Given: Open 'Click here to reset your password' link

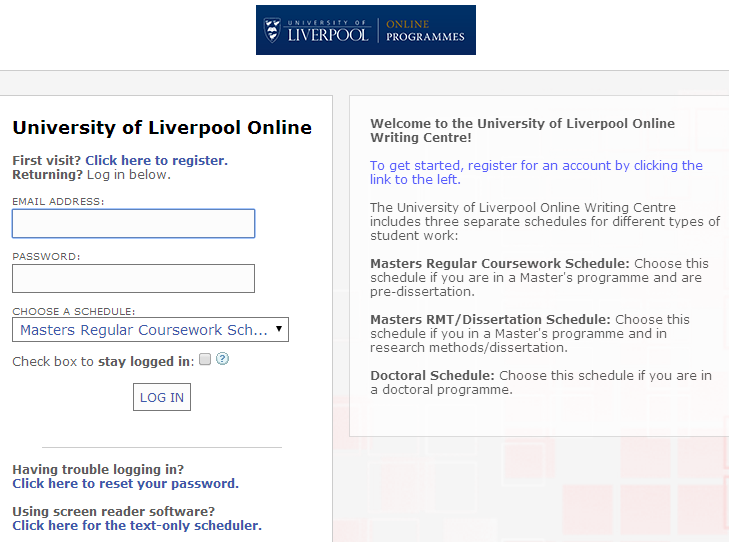Looking at the screenshot, I should point(126,483).
